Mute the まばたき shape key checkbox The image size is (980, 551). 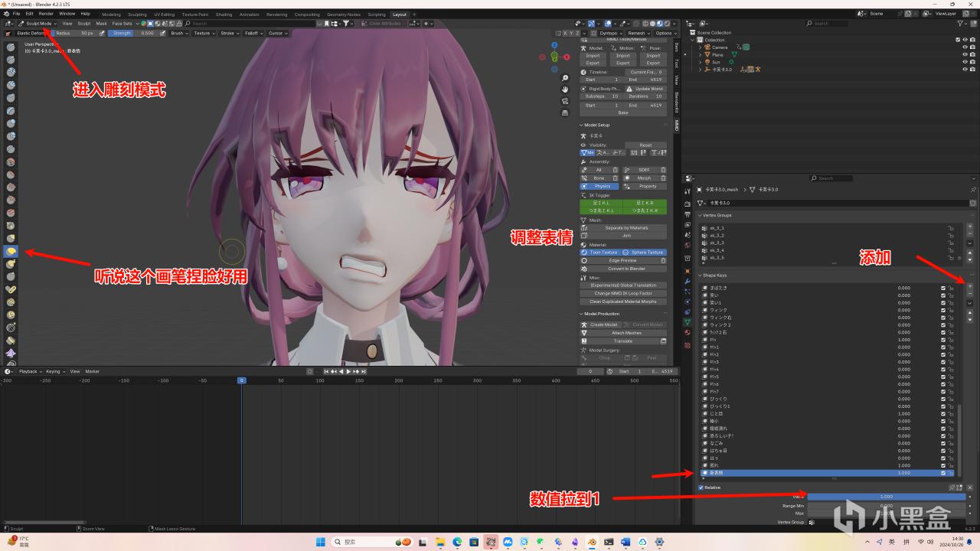click(x=943, y=288)
